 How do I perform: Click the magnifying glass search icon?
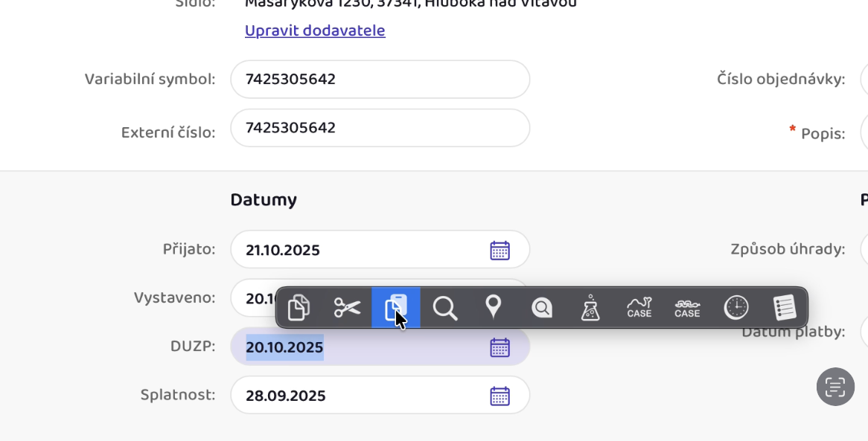[x=444, y=307]
